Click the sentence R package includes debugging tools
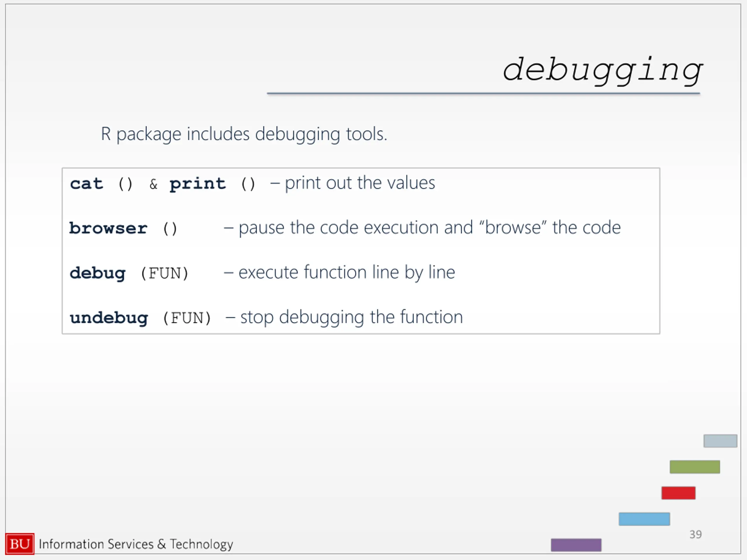 244,134
